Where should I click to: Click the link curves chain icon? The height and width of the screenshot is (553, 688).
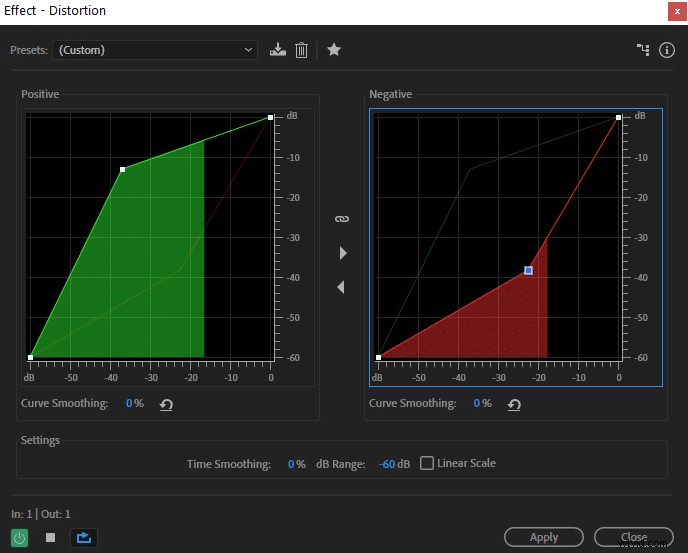341,218
